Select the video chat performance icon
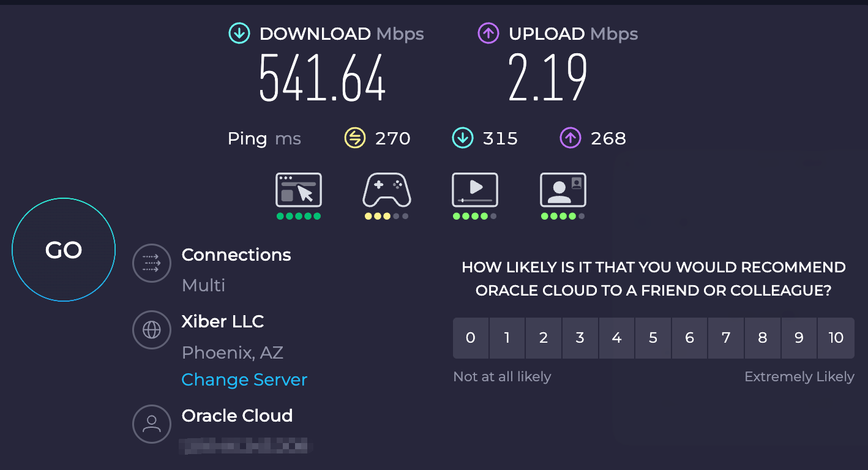The image size is (868, 470). tap(563, 190)
